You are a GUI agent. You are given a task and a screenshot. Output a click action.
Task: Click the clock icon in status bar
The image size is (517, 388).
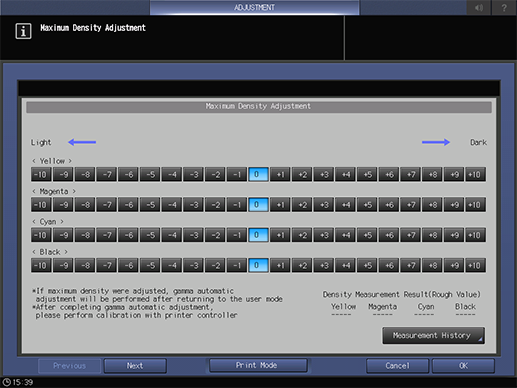click(6, 382)
